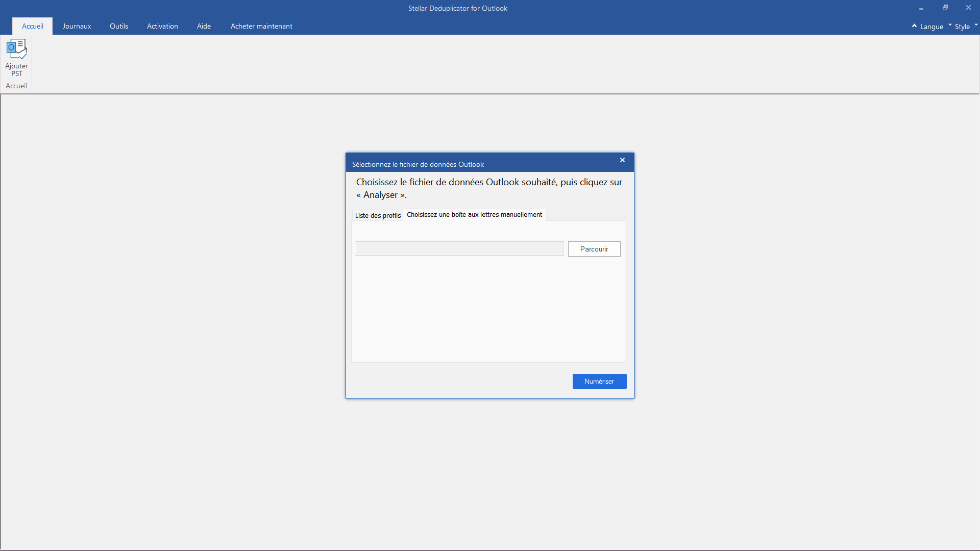The width and height of the screenshot is (980, 551).
Task: Minimize the Stellar Deduplicator window
Action: coord(921,8)
